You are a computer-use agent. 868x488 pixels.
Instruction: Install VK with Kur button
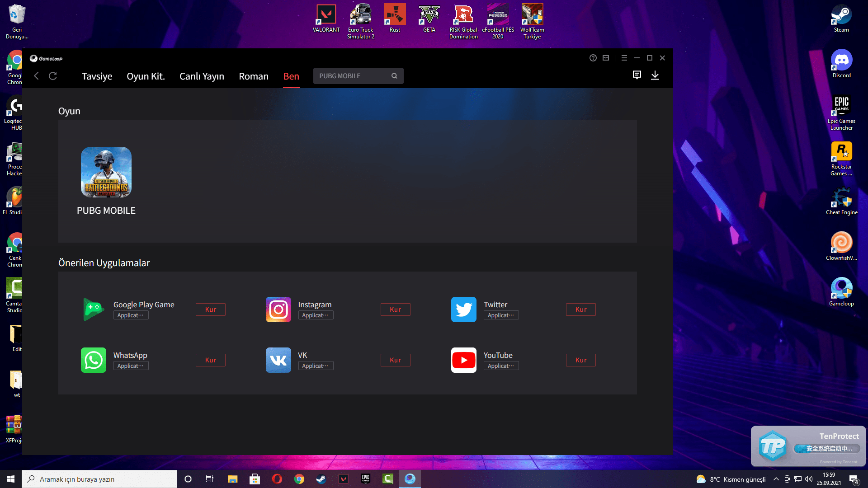pos(396,360)
